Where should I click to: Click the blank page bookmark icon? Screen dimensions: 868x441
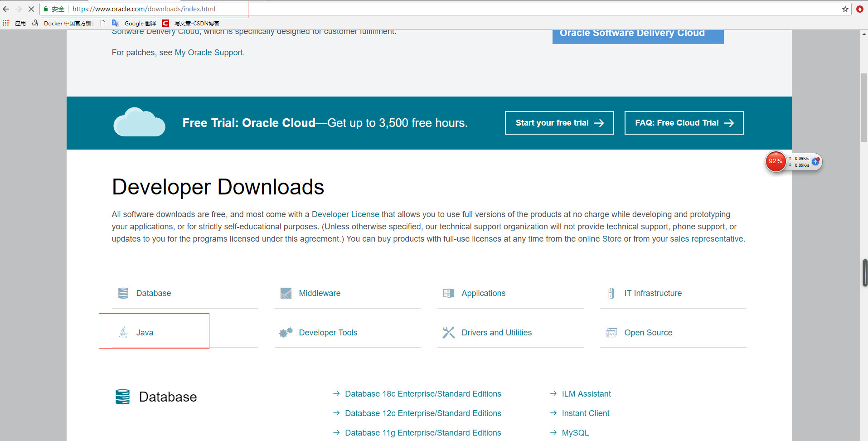[103, 23]
